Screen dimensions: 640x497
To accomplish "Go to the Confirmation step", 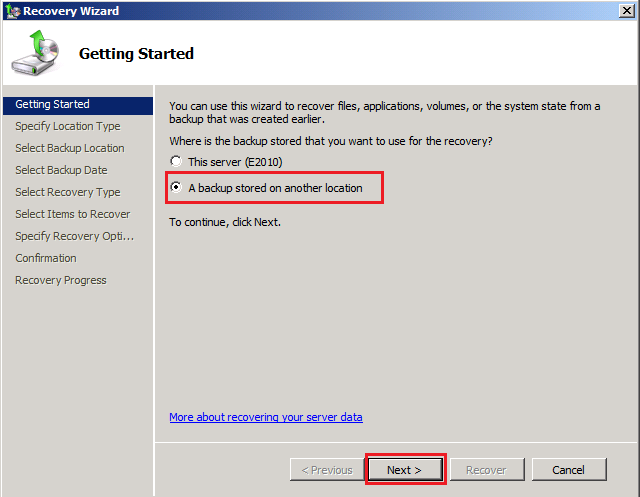I will click(x=45, y=258).
